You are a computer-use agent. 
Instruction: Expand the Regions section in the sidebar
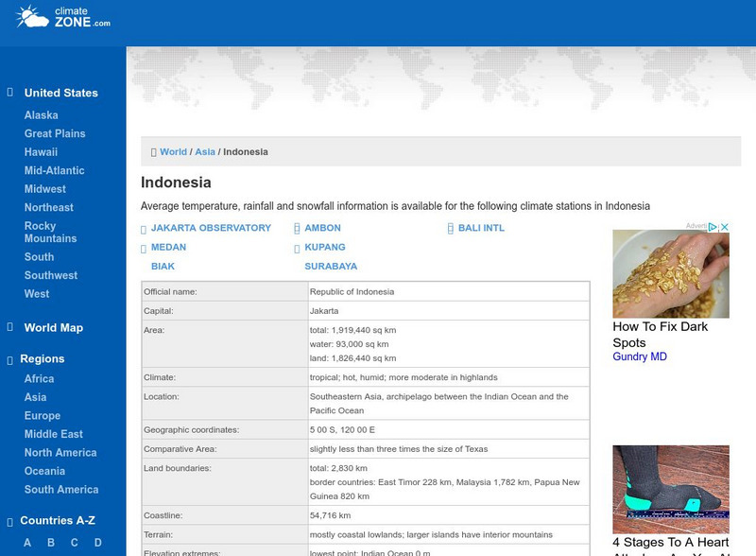pos(45,358)
